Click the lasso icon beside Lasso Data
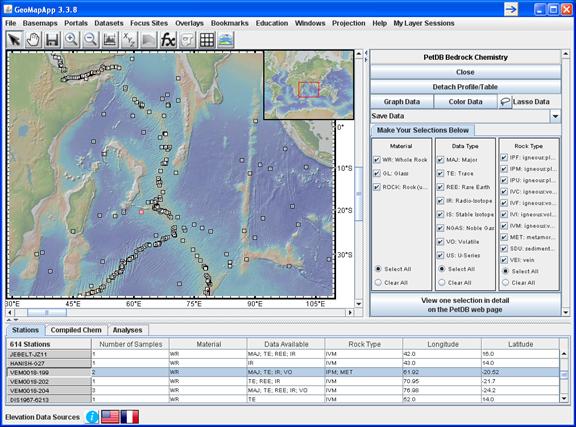 tap(505, 102)
